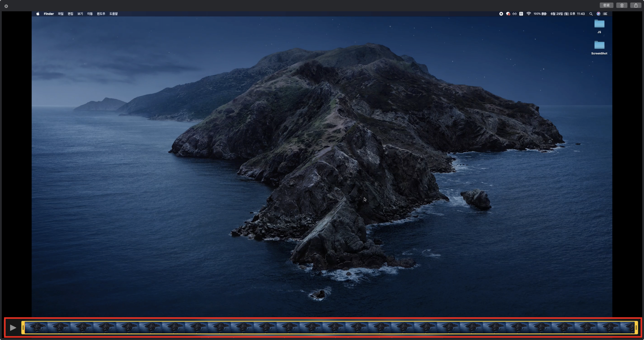Click the 100% battery indicator

coord(540,14)
